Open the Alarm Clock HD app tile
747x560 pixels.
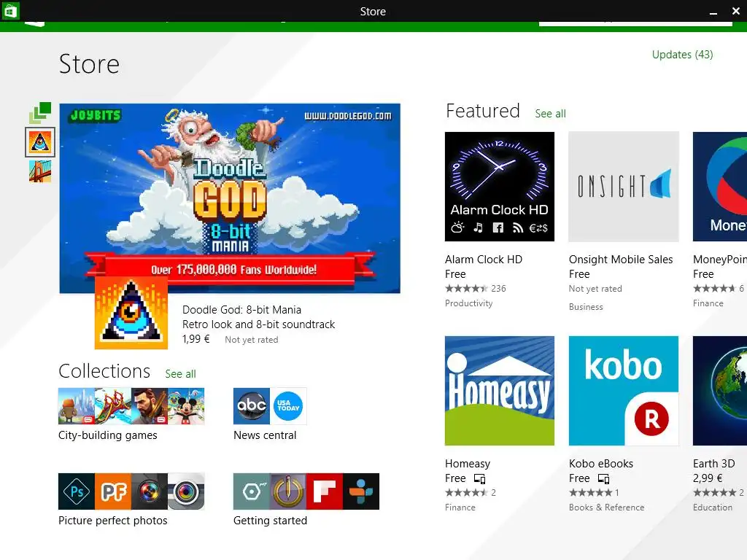(499, 187)
